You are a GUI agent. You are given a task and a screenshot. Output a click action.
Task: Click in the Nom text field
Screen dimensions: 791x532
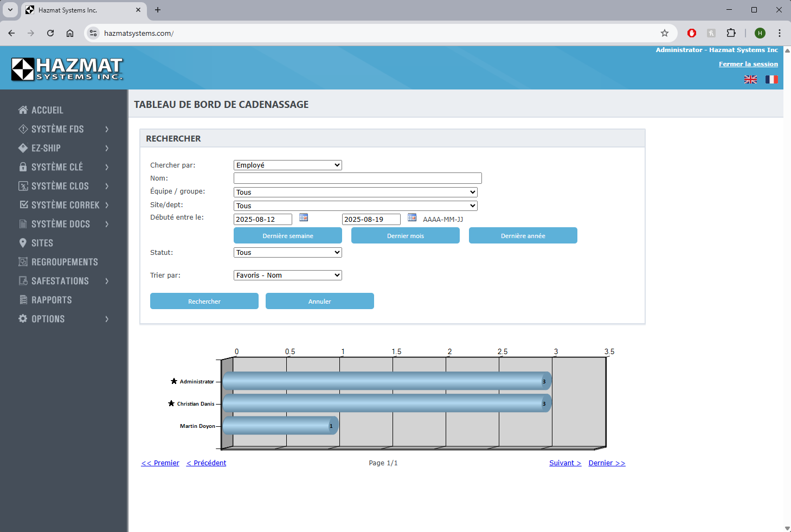click(357, 178)
